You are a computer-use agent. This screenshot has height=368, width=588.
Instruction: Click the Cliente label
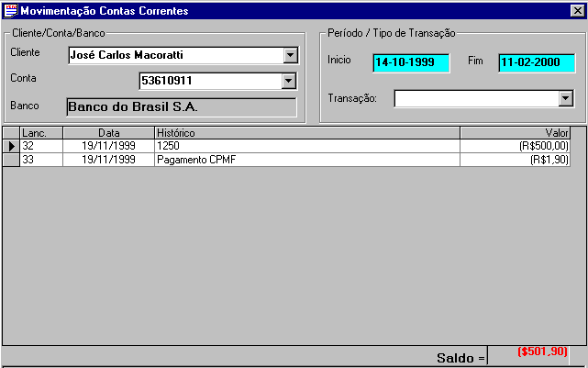[25, 52]
